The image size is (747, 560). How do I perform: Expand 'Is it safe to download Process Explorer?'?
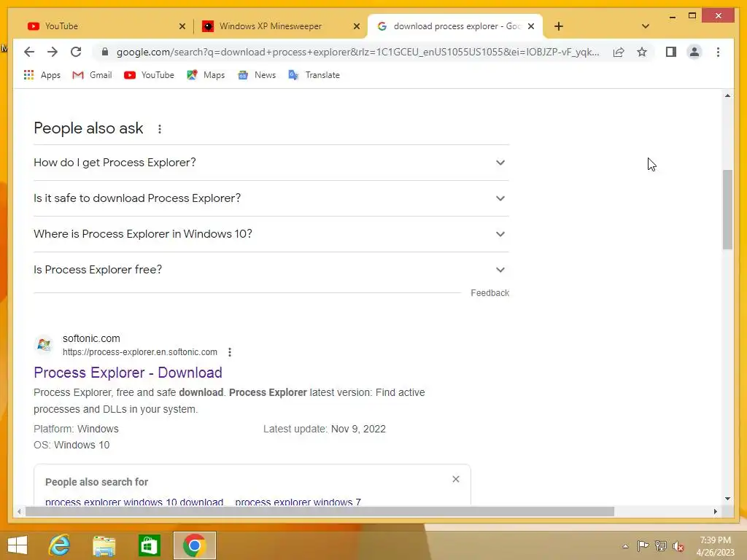271,198
